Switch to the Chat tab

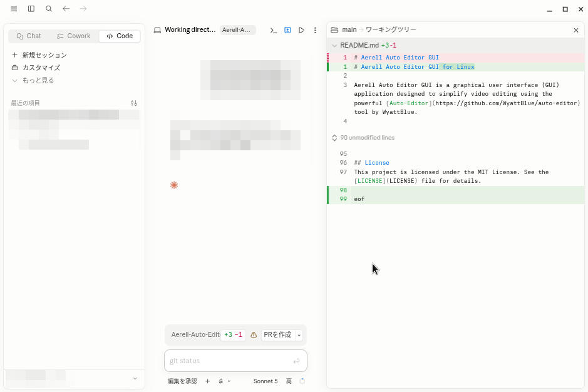tap(29, 36)
